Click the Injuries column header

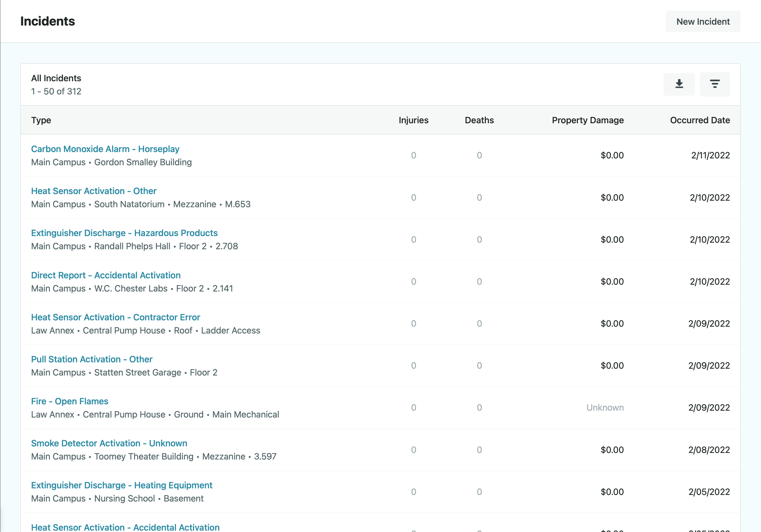[x=413, y=120]
